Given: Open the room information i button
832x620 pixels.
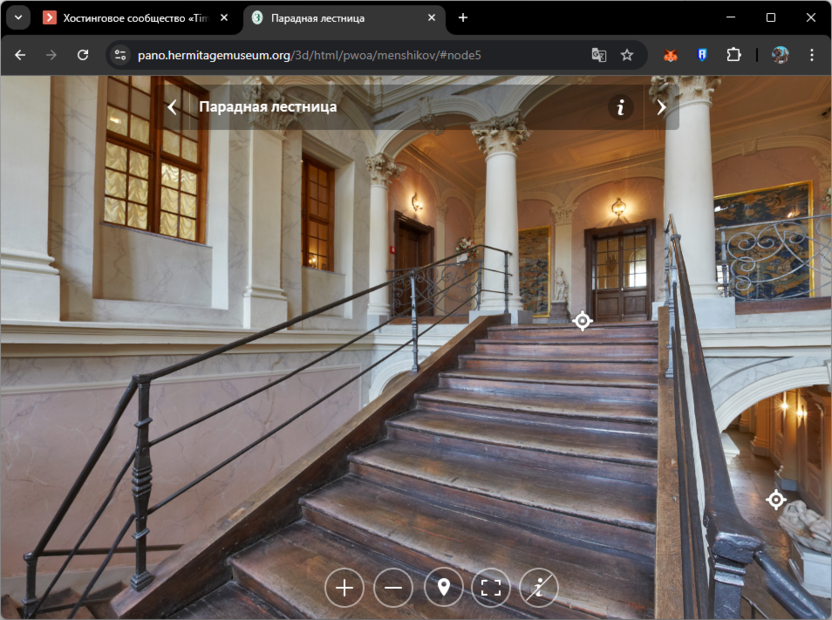Looking at the screenshot, I should click(620, 107).
